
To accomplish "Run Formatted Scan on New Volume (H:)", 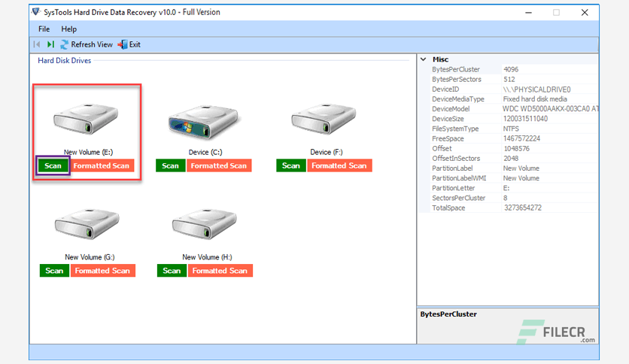I will click(220, 271).
